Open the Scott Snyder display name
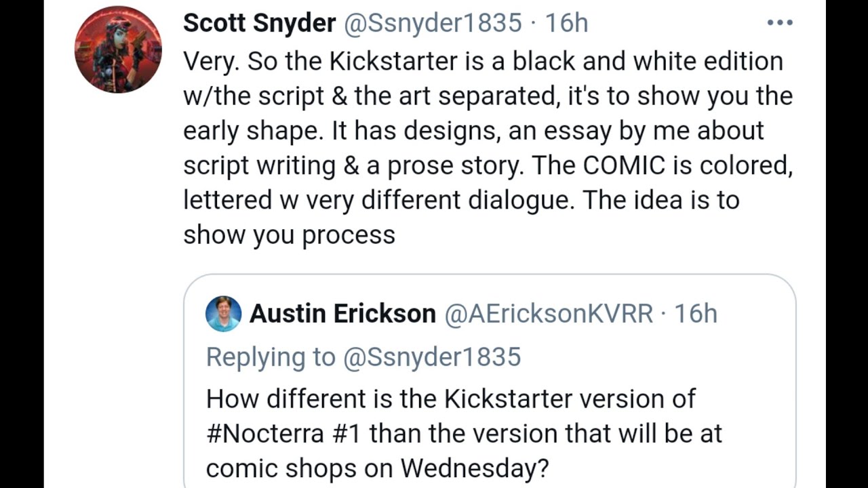The height and width of the screenshot is (488, 868). coord(259,23)
